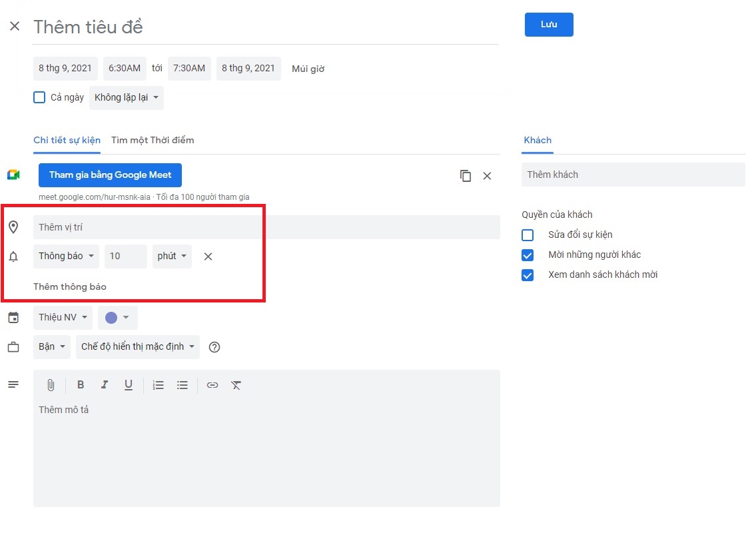Click the Thêm mô tả description area
The image size is (756, 535).
click(266, 454)
